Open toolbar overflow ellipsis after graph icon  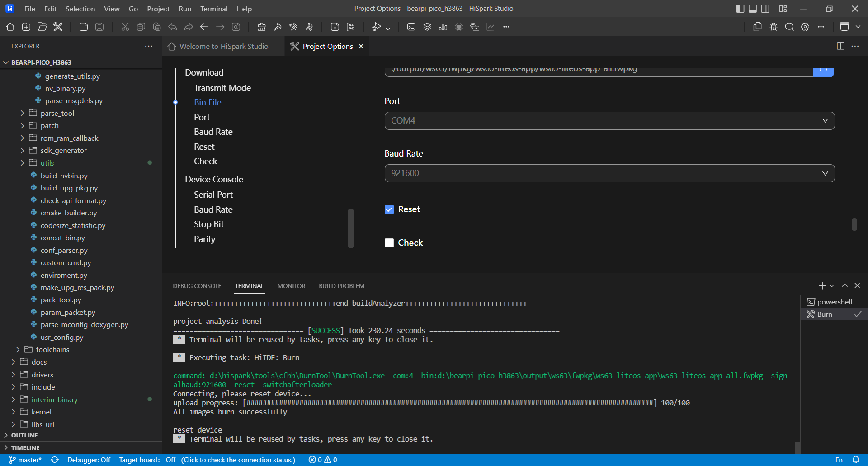[x=506, y=27]
